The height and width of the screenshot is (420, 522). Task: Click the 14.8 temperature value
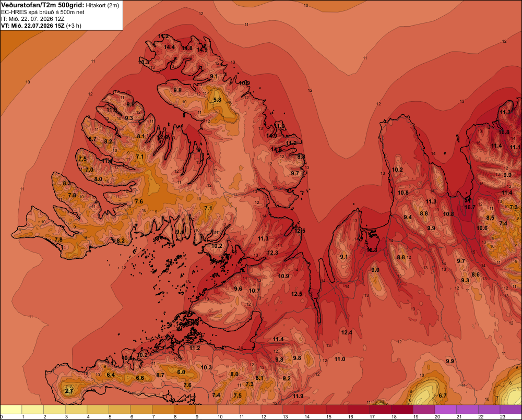[187, 48]
